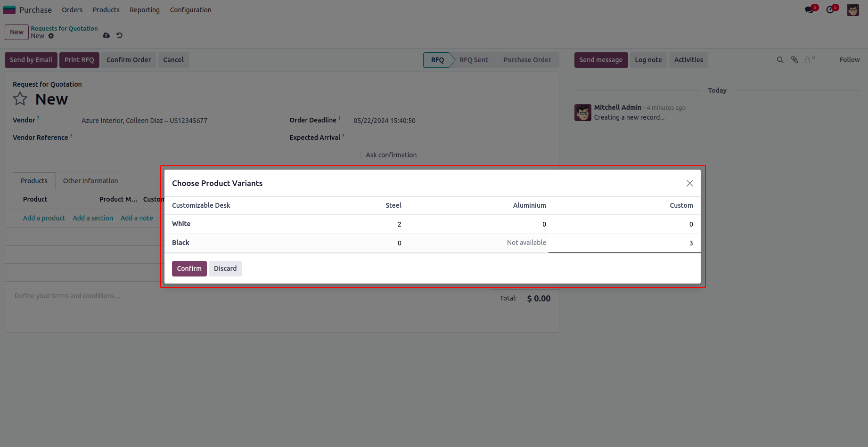Click the favorite star icon
Screen dimensions: 868x447
pyautogui.click(x=20, y=99)
